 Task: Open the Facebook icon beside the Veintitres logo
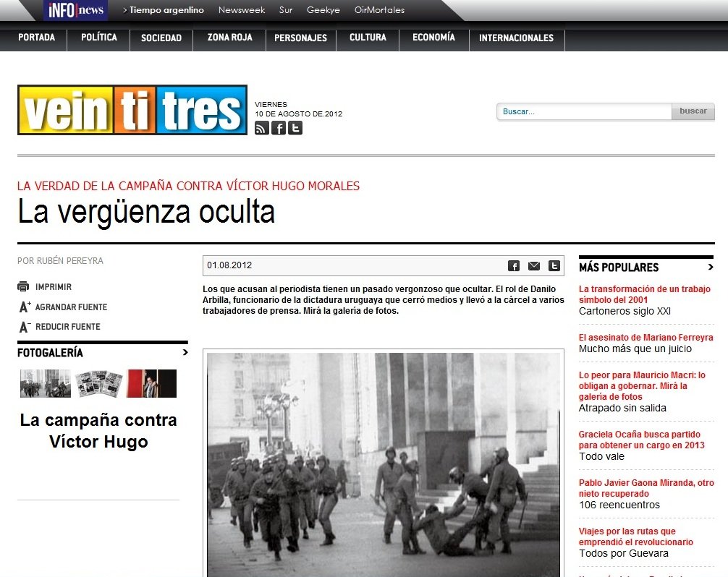point(279,128)
